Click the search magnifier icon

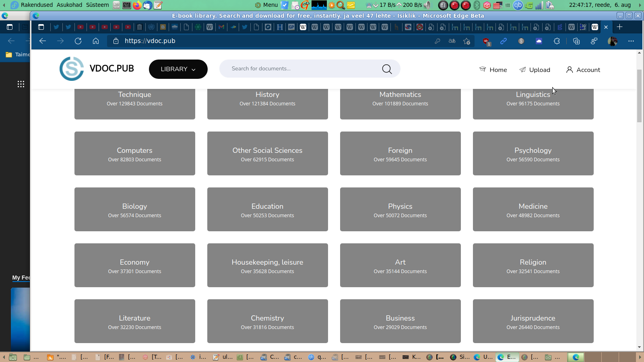(x=387, y=69)
